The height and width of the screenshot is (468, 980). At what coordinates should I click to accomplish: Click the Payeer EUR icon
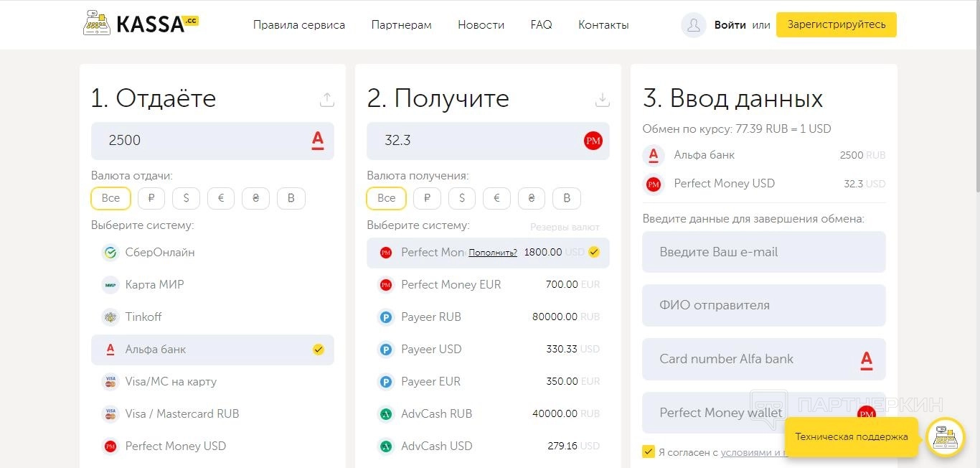click(386, 382)
